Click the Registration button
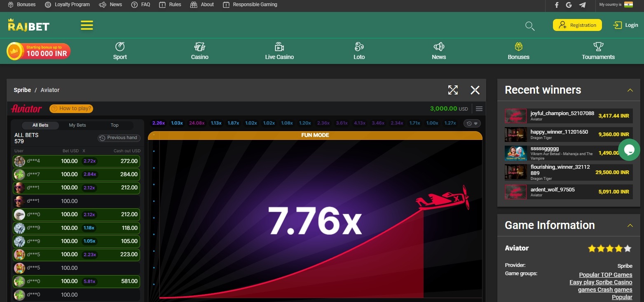Screen dimensions: 644x302 tap(577, 25)
